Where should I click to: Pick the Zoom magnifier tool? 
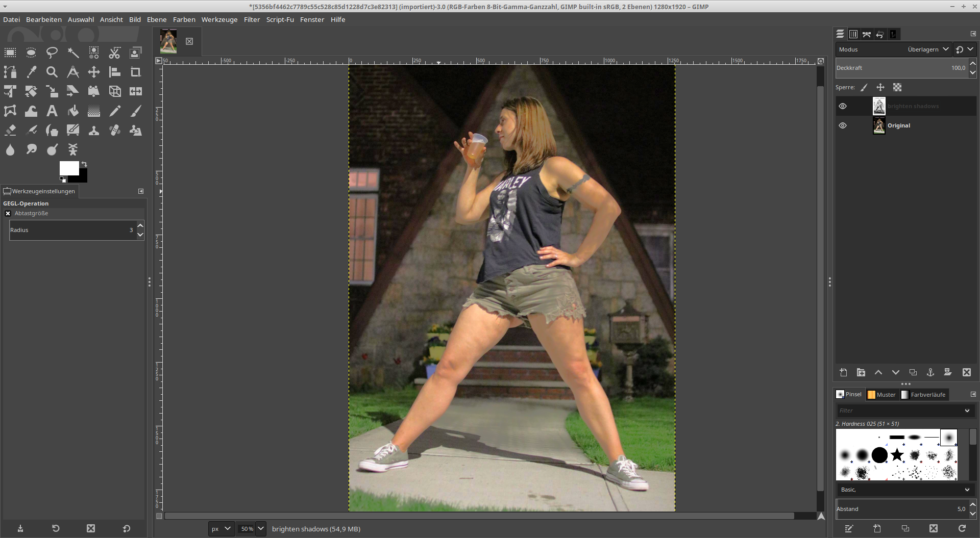tap(52, 72)
